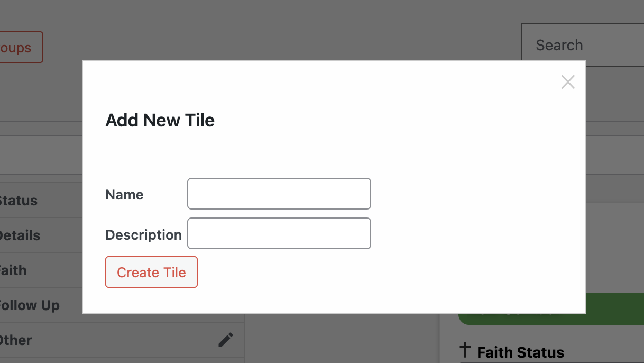Image resolution: width=644 pixels, height=363 pixels.
Task: Click inside the Search box
Action: (582, 45)
